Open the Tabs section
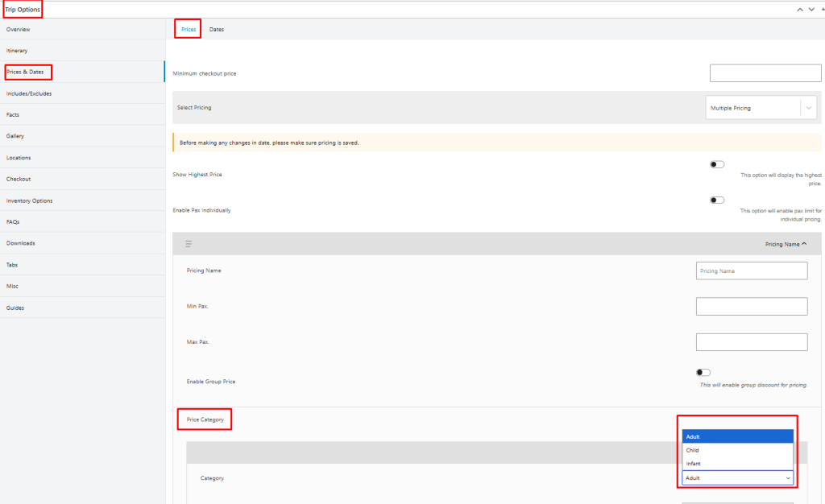The height and width of the screenshot is (504, 825). coord(83,265)
